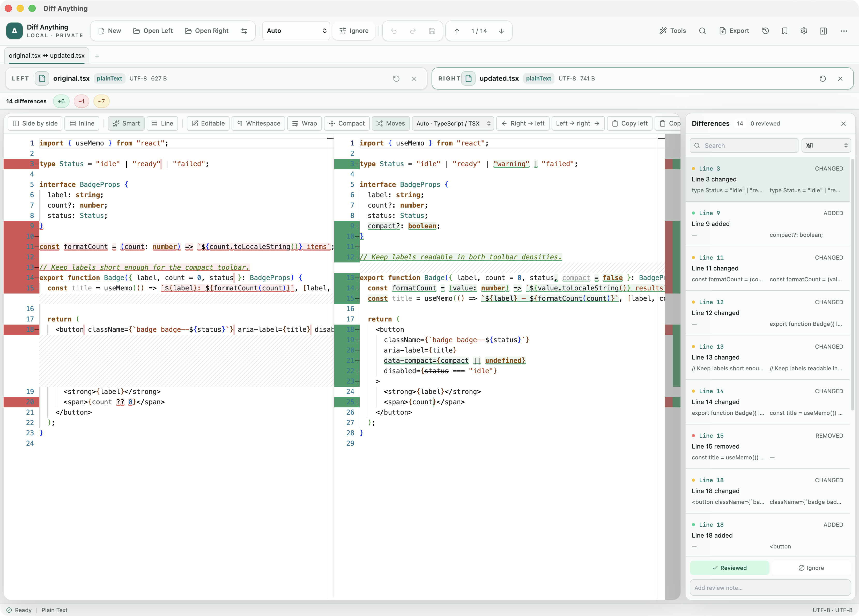This screenshot has height=616, width=859.
Task: Click the bookmark icon
Action: click(785, 31)
